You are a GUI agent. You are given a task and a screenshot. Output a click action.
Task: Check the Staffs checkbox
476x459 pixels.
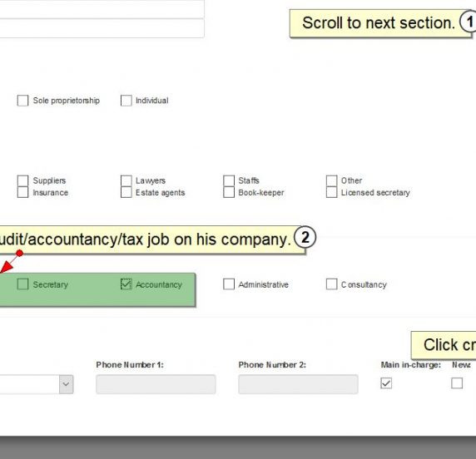229,180
